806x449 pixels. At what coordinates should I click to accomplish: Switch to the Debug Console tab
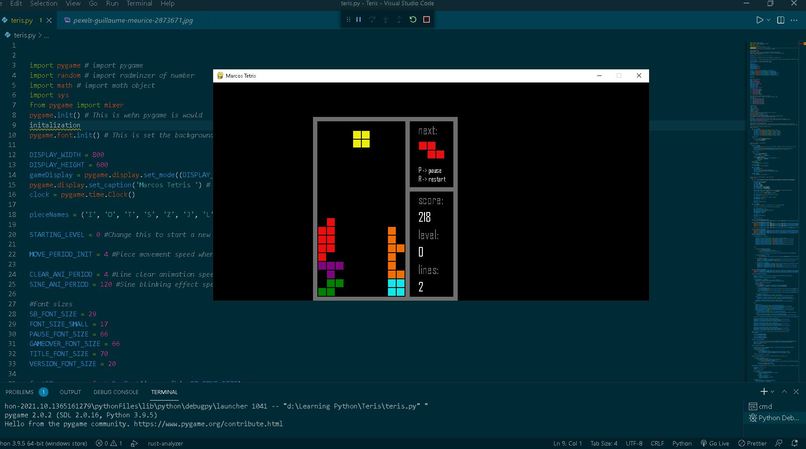(116, 392)
